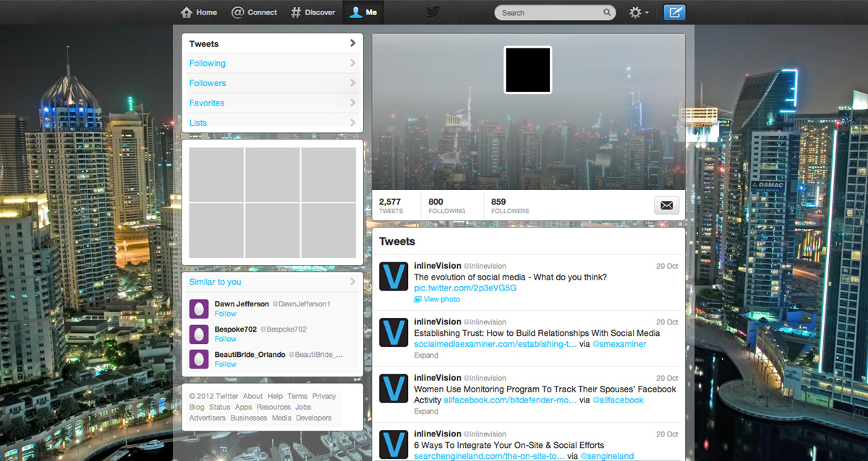Select the Lists menu item
The image size is (868, 461).
coord(197,123)
